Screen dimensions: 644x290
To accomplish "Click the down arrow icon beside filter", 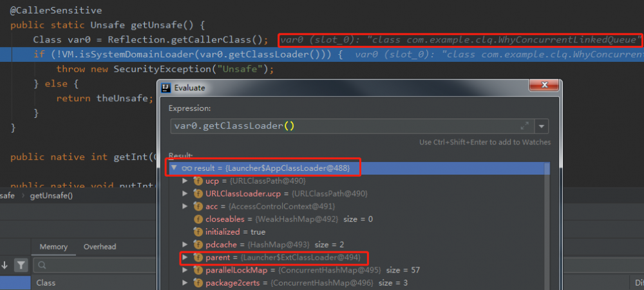I will [x=5, y=266].
